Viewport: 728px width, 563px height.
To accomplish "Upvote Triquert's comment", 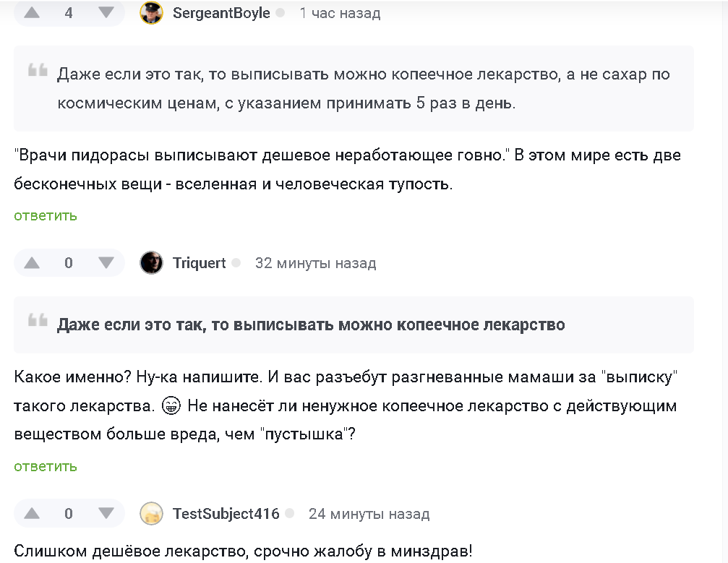I will 32,263.
